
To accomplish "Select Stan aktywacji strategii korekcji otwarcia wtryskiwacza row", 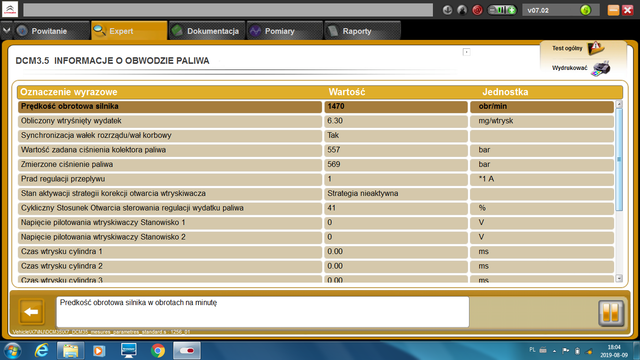I will (316, 193).
